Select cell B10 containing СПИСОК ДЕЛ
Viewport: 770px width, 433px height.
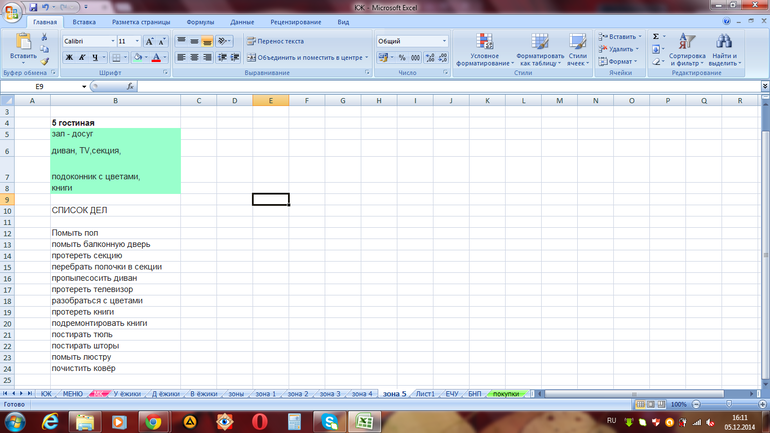115,210
